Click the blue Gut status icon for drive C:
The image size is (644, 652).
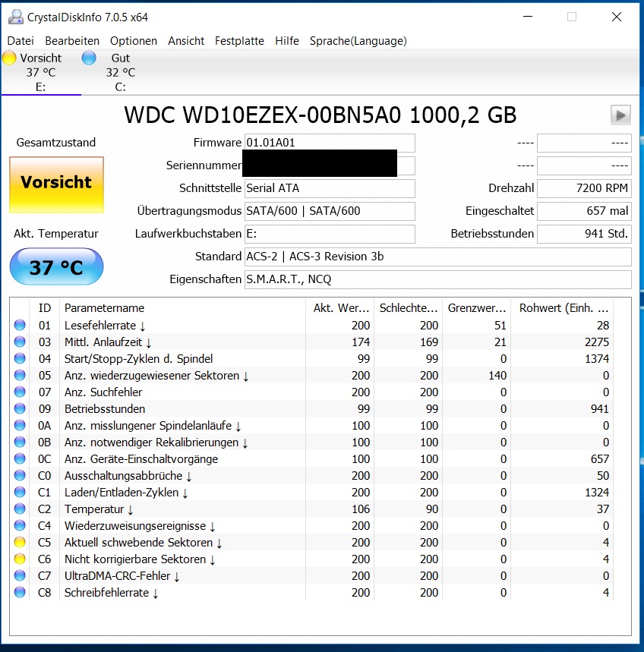pos(89,58)
